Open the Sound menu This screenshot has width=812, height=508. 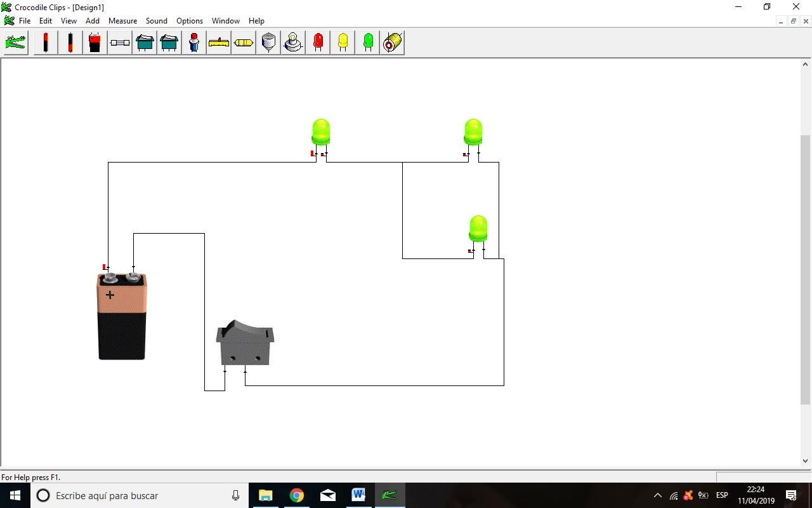pyautogui.click(x=156, y=20)
